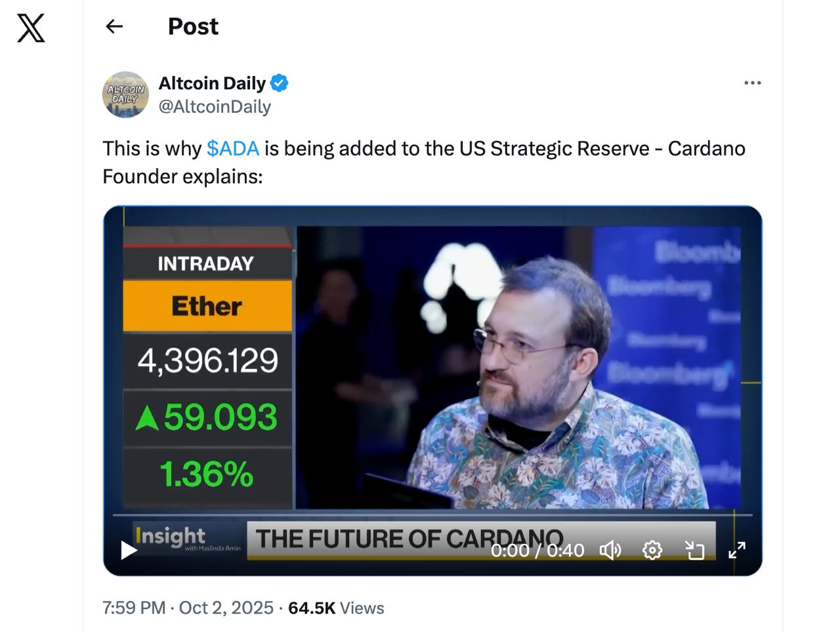Open the Altcoin Daily profile avatar
The height and width of the screenshot is (632, 840).
pyautogui.click(x=125, y=95)
